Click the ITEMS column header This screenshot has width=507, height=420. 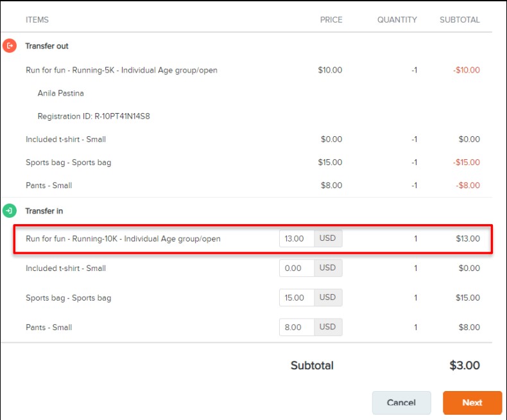(37, 20)
